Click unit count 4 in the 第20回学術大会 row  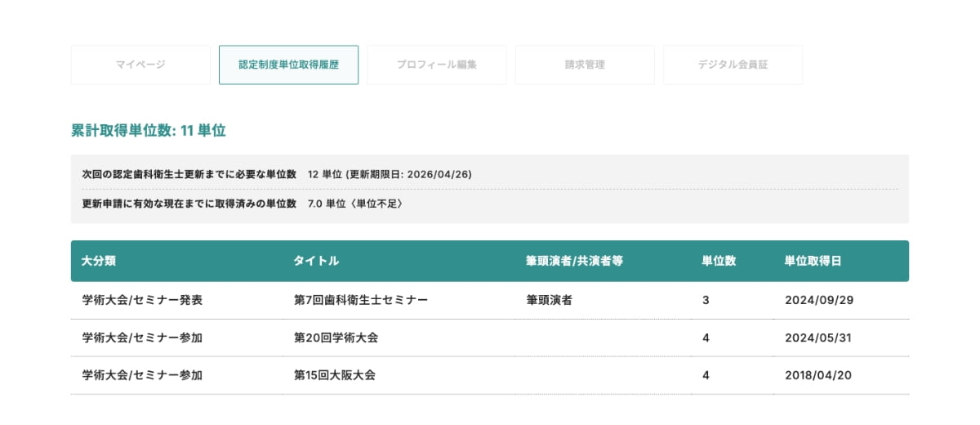(x=706, y=338)
